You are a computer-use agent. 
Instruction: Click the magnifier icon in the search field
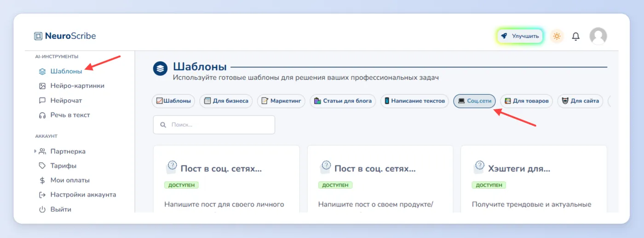tap(163, 125)
